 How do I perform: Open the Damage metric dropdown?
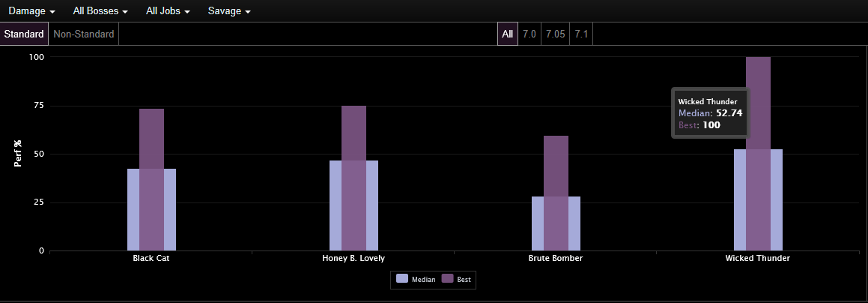point(31,11)
